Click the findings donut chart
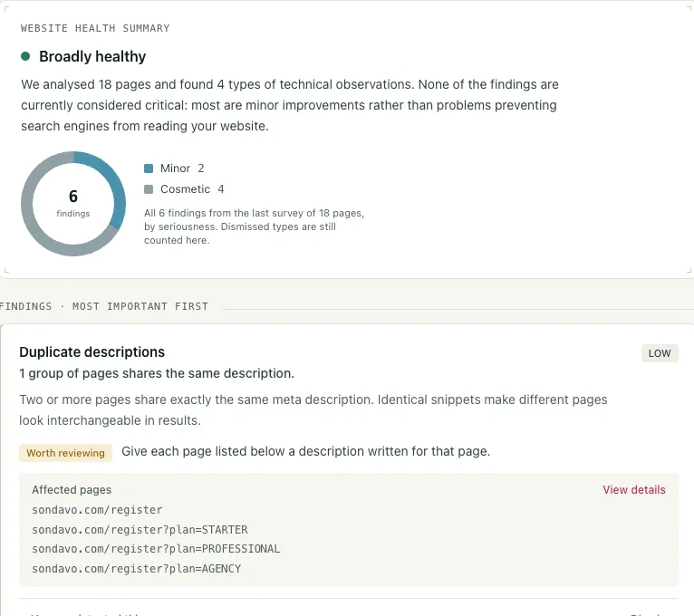This screenshot has height=616, width=694. (73, 204)
